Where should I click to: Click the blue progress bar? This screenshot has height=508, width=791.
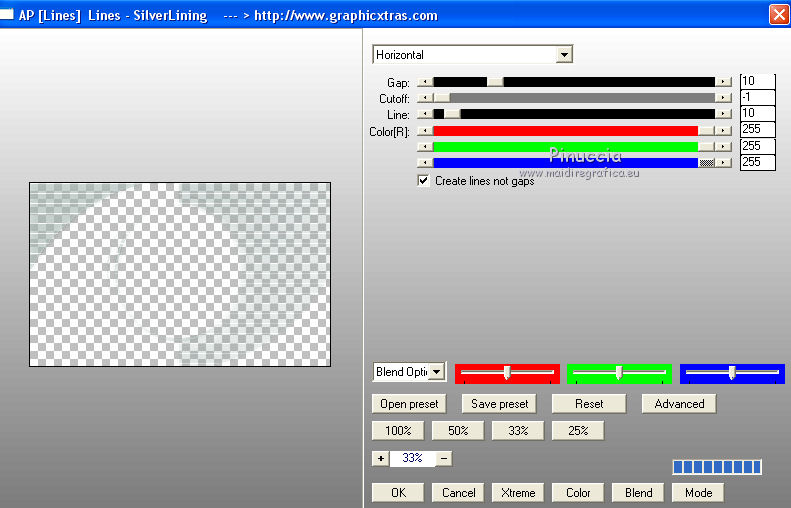(x=717, y=467)
